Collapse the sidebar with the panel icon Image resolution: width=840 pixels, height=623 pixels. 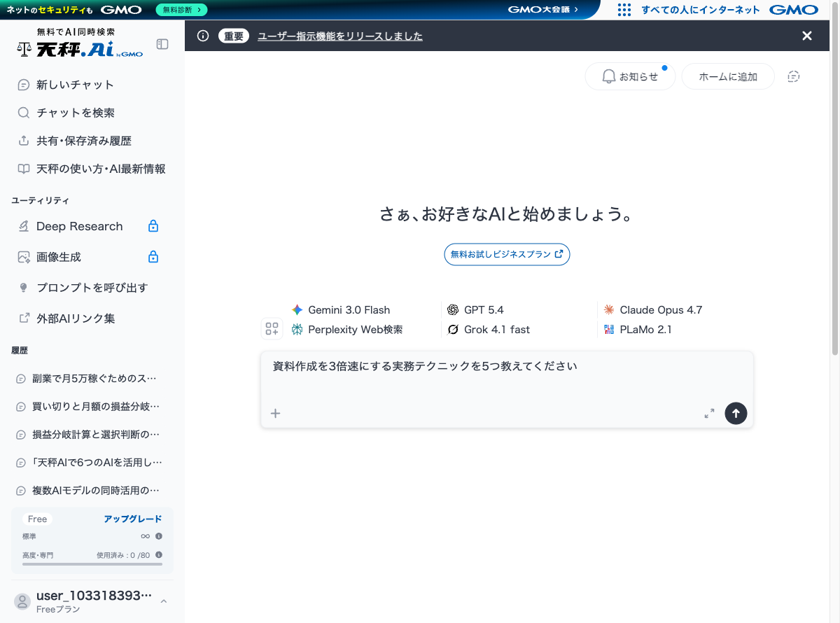click(162, 43)
